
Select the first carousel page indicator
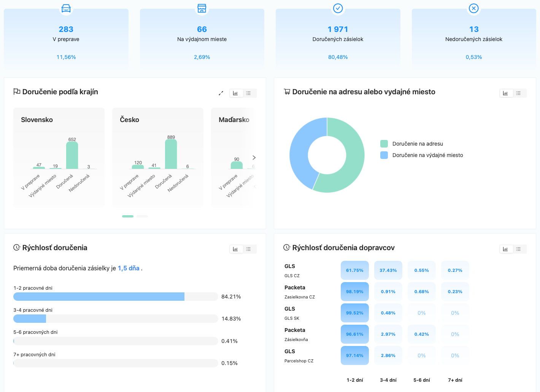128,216
